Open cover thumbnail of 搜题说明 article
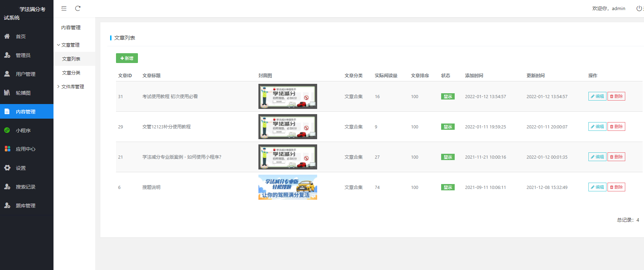The height and width of the screenshot is (270, 644). tap(288, 187)
